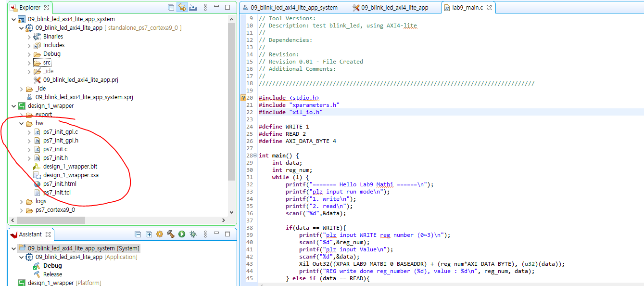Click the Build hammer icon in Assistant

coord(170,234)
